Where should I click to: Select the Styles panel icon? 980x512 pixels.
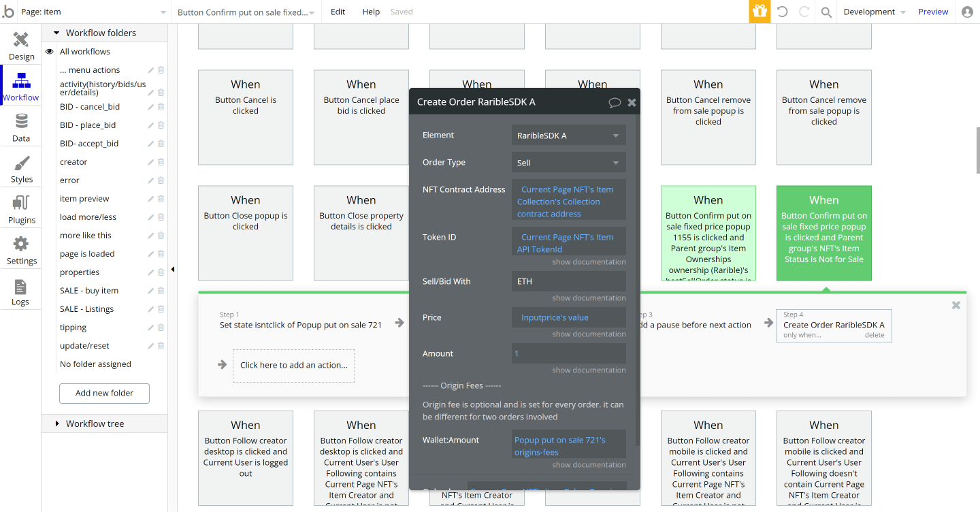[21, 167]
